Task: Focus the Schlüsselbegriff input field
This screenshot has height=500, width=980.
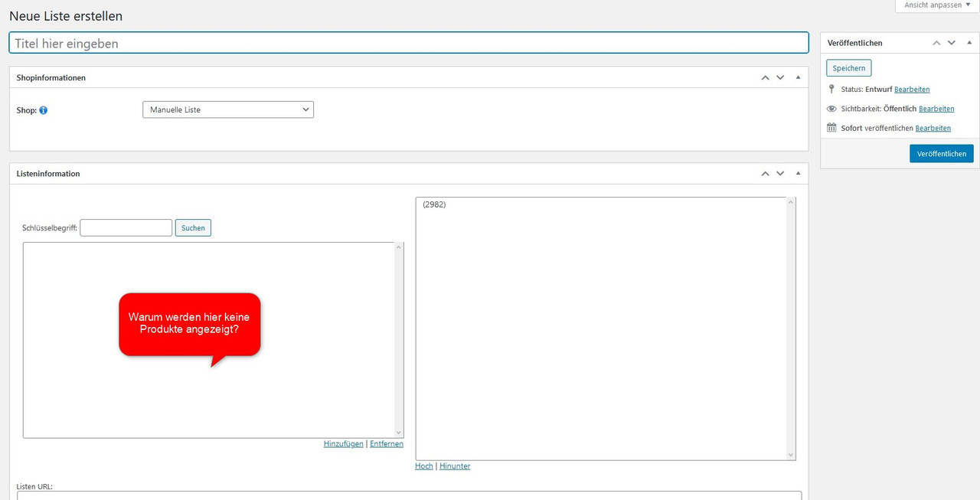Action: point(126,227)
